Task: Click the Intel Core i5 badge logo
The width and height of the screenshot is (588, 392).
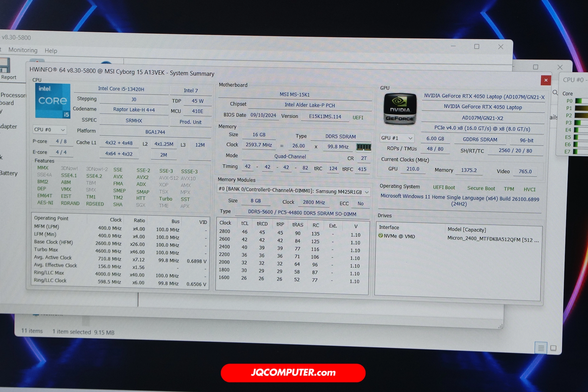Action: coord(52,101)
